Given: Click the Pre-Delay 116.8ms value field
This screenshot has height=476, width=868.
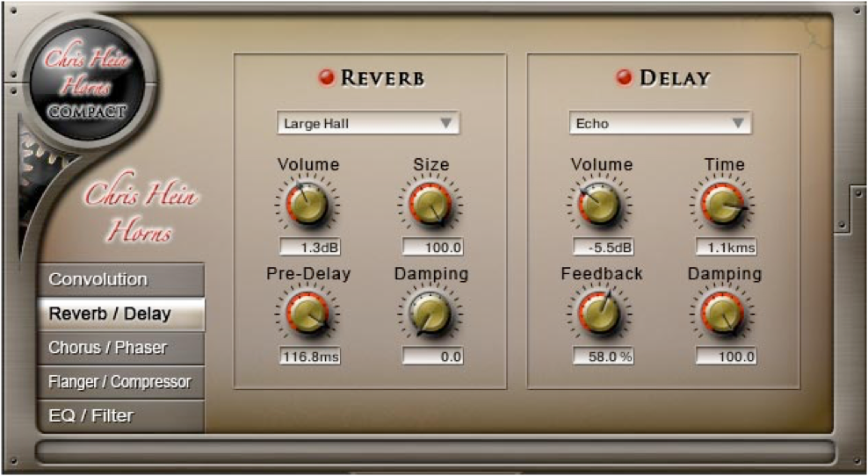Looking at the screenshot, I should [x=310, y=357].
